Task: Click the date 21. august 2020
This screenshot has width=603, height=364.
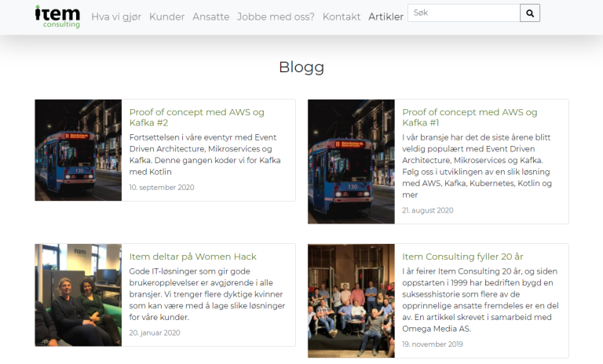Action: [428, 210]
